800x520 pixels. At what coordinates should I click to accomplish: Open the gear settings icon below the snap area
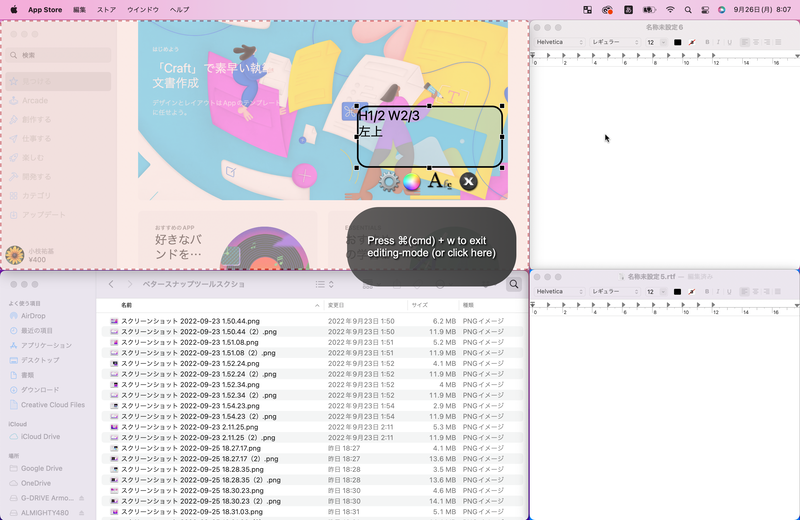[x=389, y=182]
